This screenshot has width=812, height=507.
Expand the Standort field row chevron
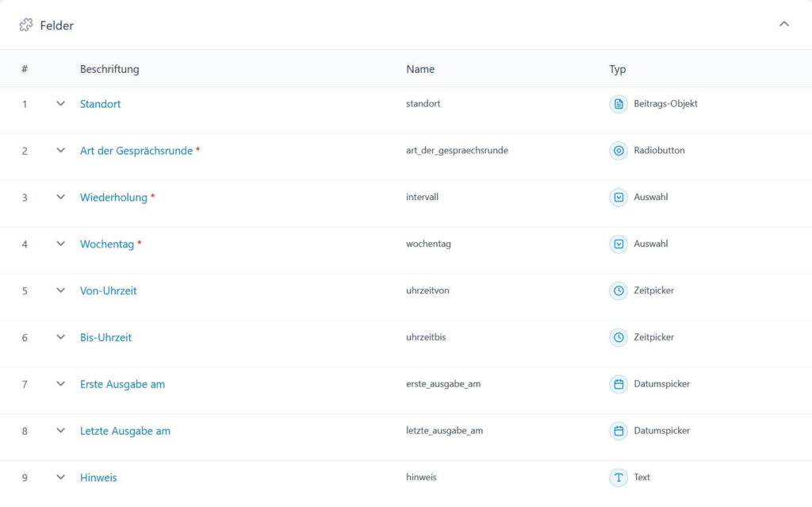61,104
